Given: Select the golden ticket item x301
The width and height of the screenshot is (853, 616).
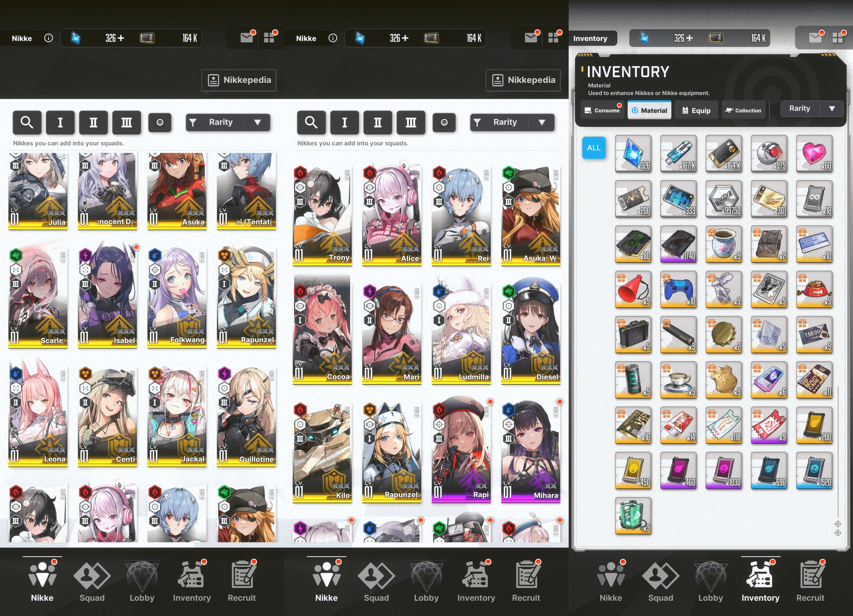Looking at the screenshot, I should pos(769,198).
